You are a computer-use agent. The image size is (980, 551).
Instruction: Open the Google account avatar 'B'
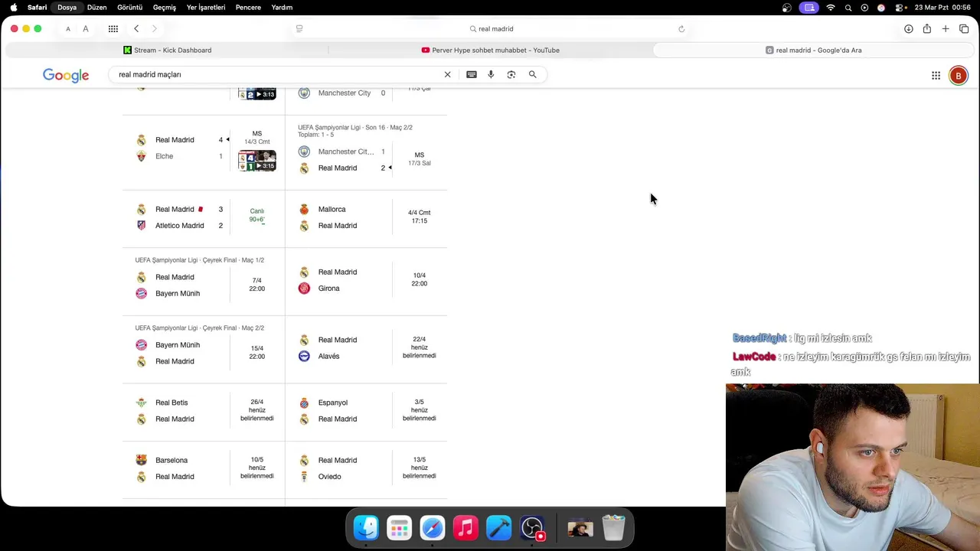click(x=958, y=75)
